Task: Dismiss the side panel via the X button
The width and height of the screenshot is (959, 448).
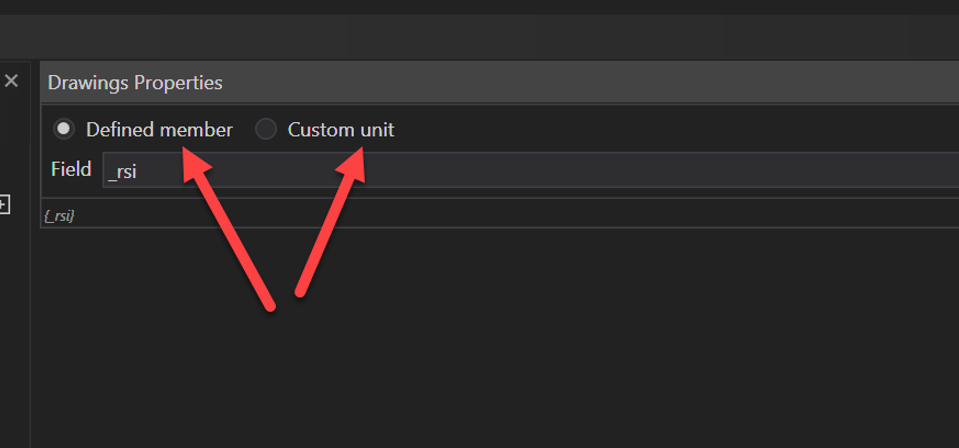Action: click(11, 81)
